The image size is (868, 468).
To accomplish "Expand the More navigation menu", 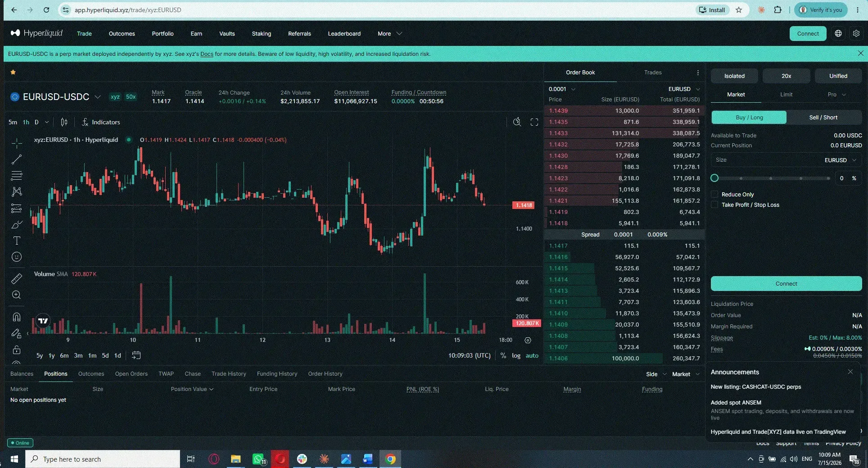I will point(389,34).
